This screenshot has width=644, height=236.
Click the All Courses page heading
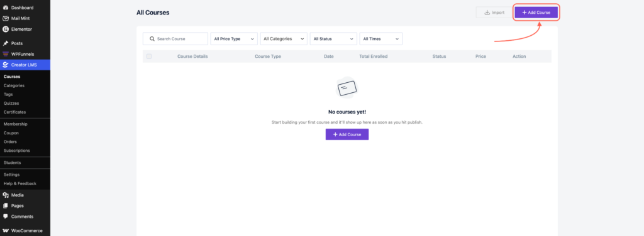point(153,13)
